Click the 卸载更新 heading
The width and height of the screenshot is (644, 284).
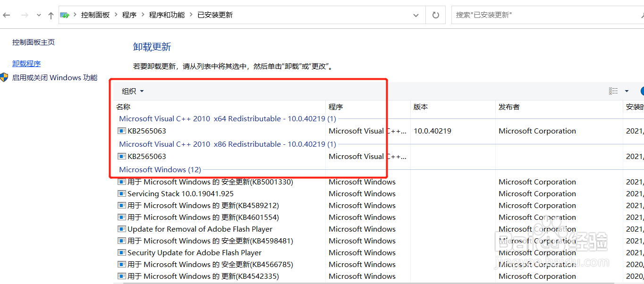pyautogui.click(x=152, y=47)
